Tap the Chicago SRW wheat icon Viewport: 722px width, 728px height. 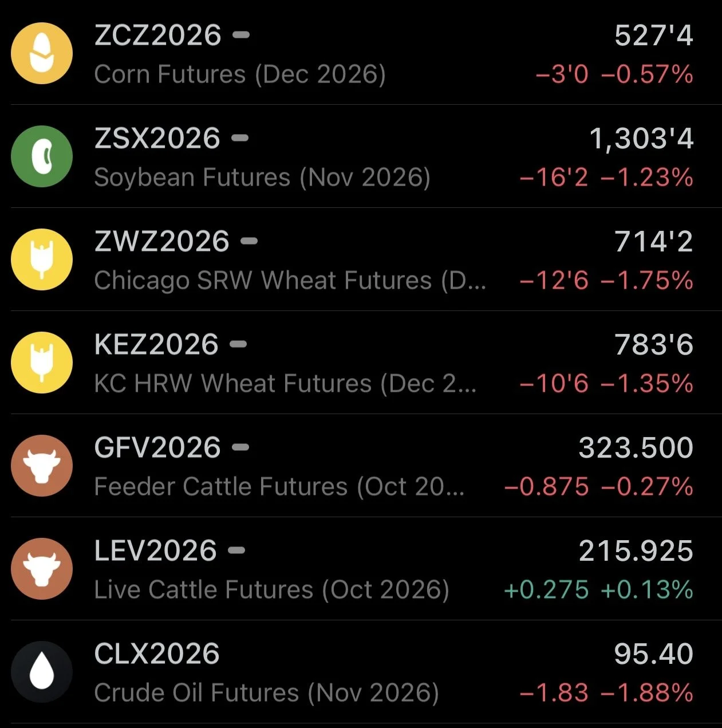[42, 259]
